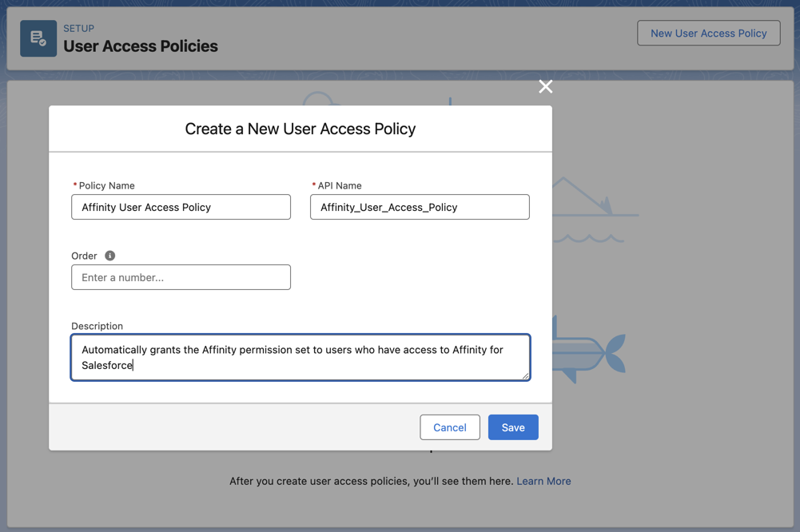Click the Policy Name field label
Screen dimensions: 800x532
[x=105, y=185]
